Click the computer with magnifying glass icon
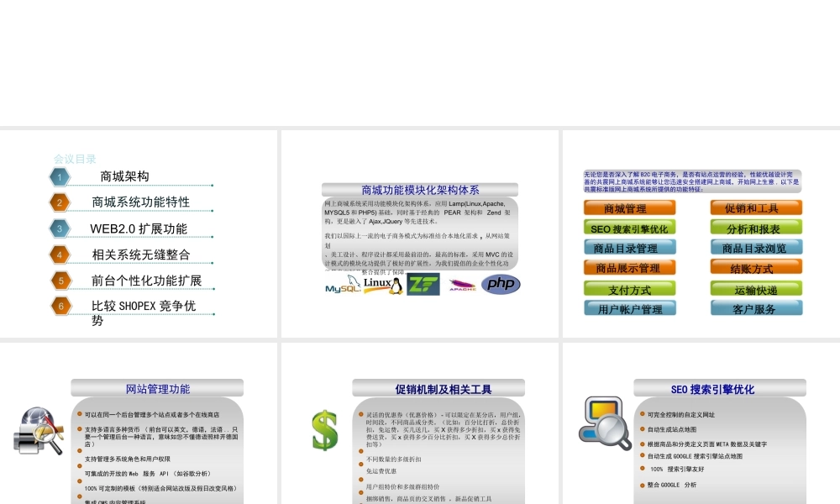 (x=605, y=423)
